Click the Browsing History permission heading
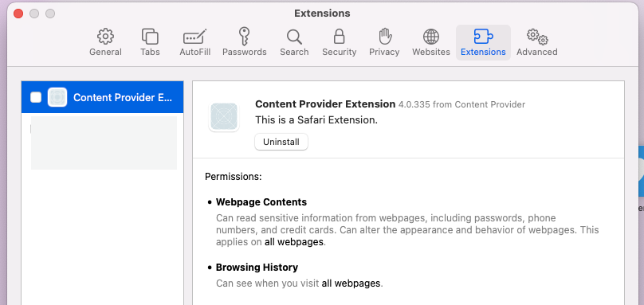644x305 pixels. pos(257,268)
